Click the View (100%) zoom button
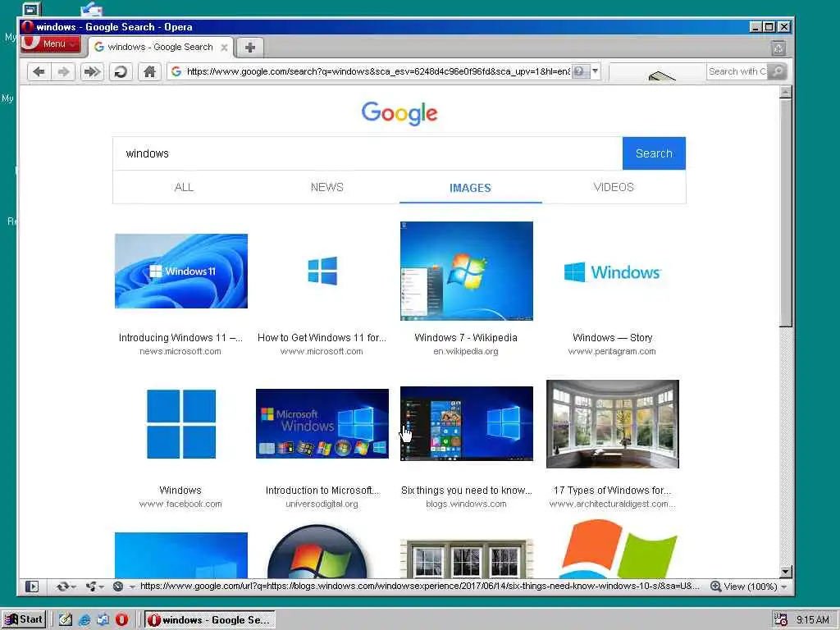Screen dimensions: 840x630 (743, 587)
